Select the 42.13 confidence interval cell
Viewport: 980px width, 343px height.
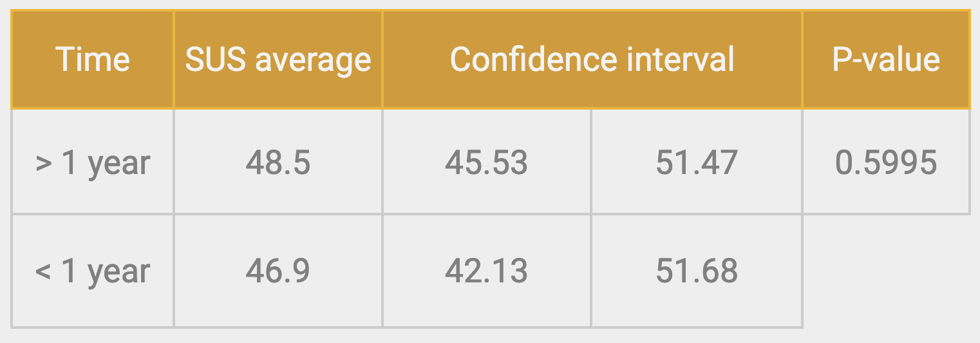click(487, 271)
